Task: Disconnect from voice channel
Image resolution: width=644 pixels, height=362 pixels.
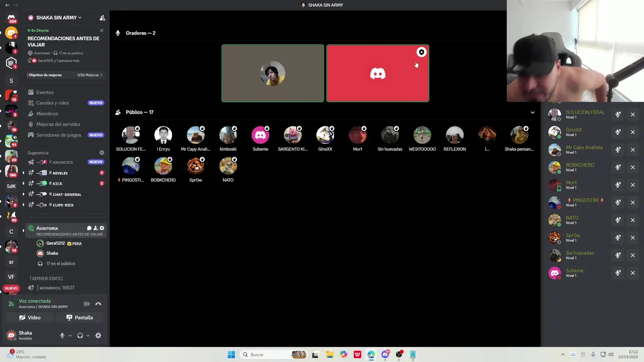Action: point(98,304)
